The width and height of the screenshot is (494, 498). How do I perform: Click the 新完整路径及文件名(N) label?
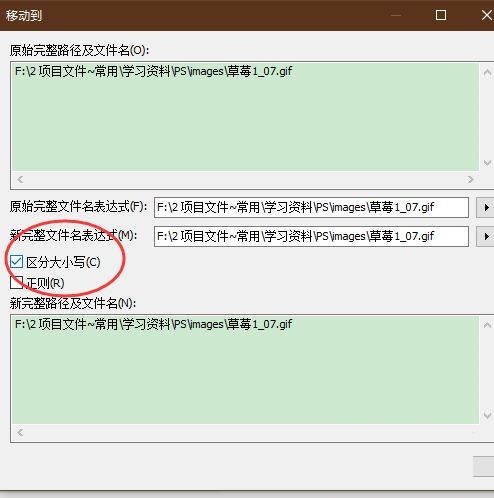73,303
